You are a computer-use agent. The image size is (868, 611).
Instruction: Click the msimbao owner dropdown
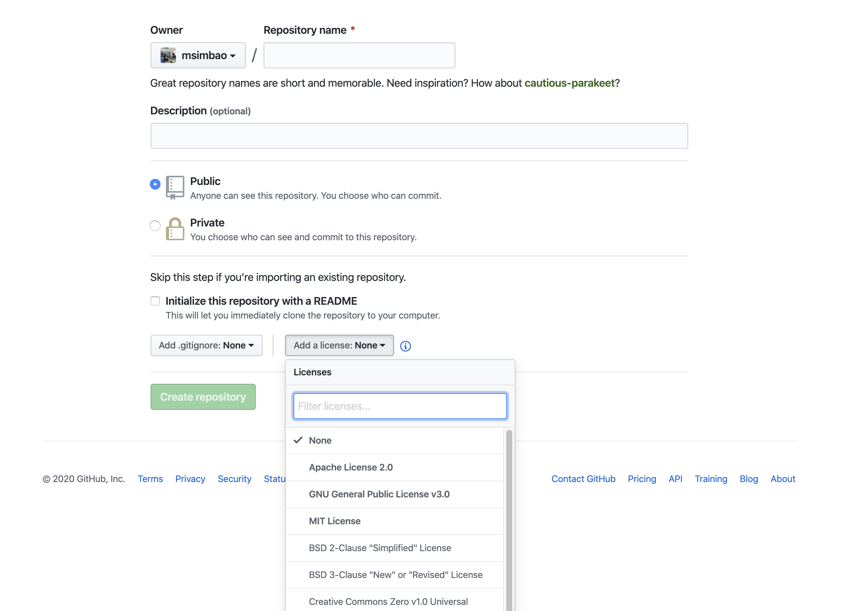198,55
